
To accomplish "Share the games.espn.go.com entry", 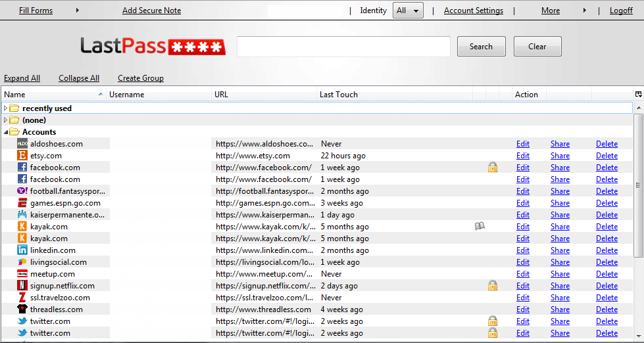I will (x=560, y=202).
